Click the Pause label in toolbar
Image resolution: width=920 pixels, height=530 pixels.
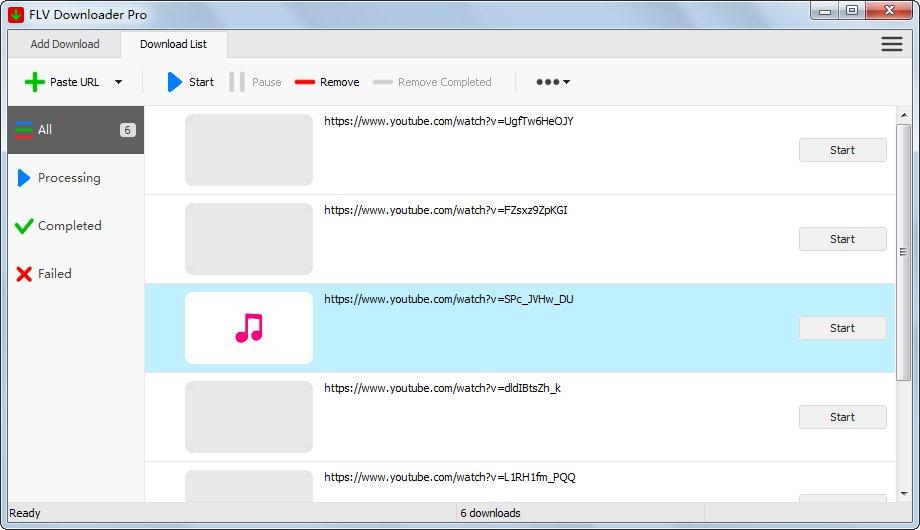point(266,82)
